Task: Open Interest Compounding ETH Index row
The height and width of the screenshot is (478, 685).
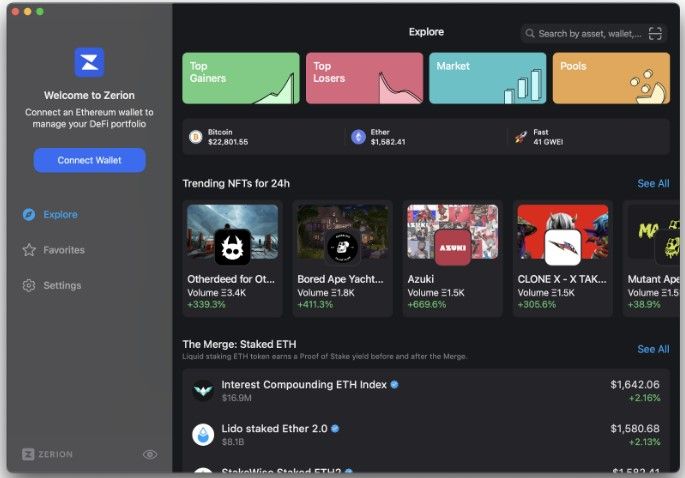Action: coord(426,391)
